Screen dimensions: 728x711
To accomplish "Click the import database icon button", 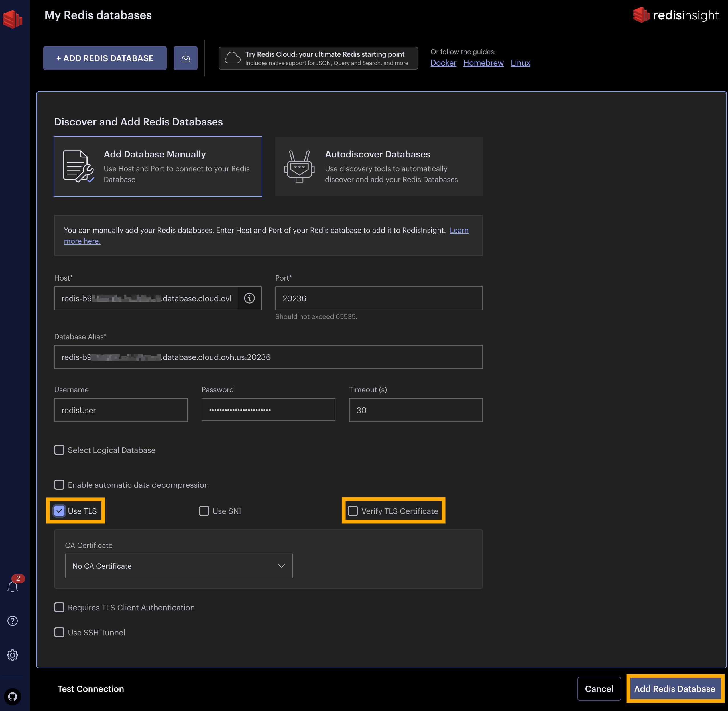I will click(186, 58).
